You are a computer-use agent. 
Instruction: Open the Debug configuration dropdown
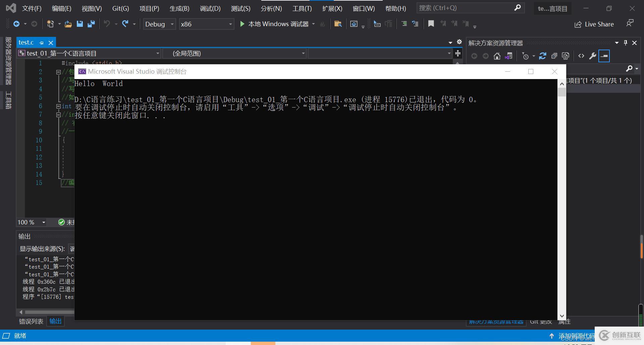(159, 24)
